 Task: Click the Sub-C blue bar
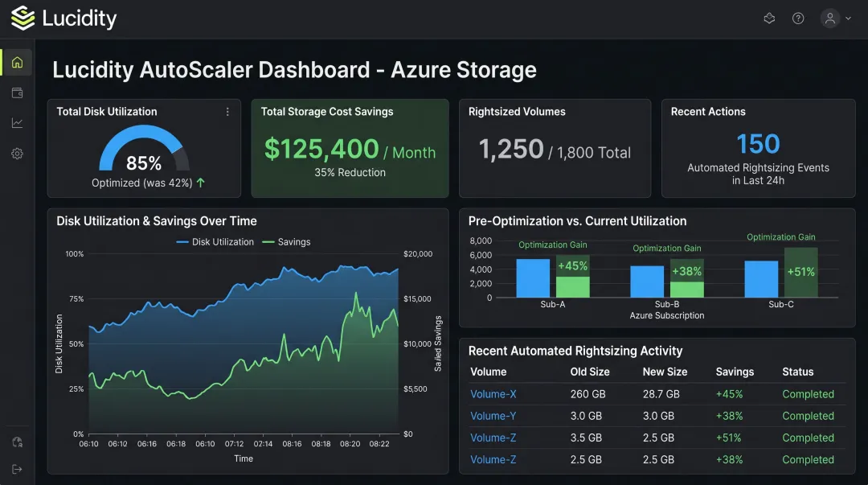pos(761,279)
